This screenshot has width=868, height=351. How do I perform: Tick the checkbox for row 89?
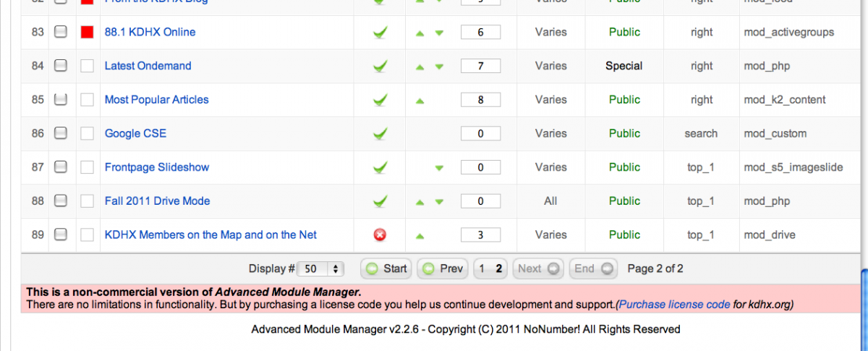pos(61,234)
